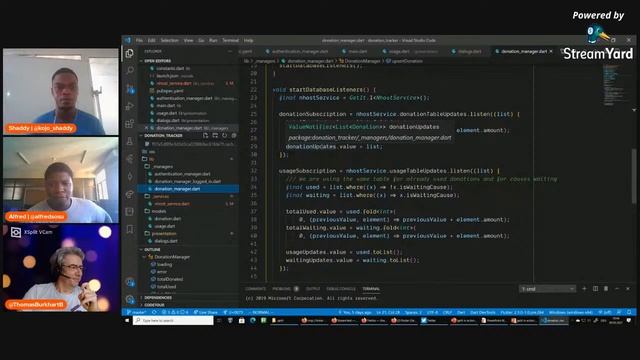Create a new terminal with plus icon
640x360 pixels.
tap(584, 289)
